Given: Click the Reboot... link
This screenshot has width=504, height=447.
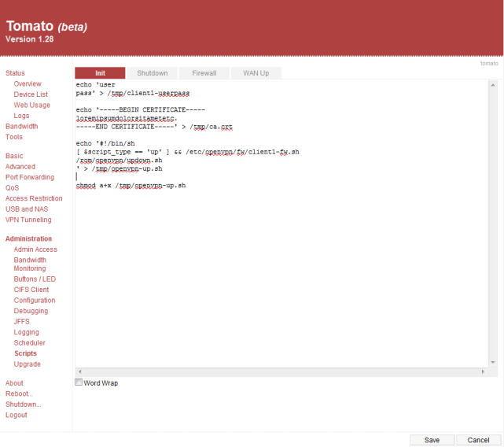Looking at the screenshot, I should pyautogui.click(x=19, y=393).
